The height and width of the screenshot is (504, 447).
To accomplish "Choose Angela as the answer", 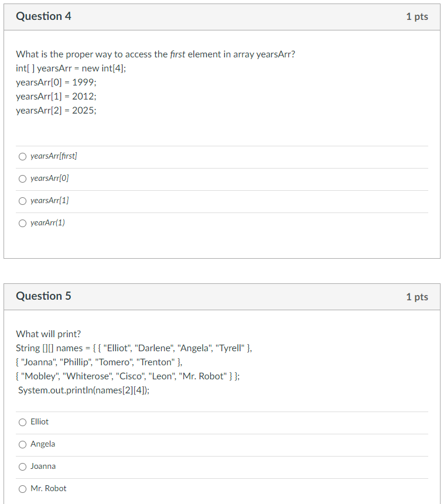I will [x=42, y=444].
